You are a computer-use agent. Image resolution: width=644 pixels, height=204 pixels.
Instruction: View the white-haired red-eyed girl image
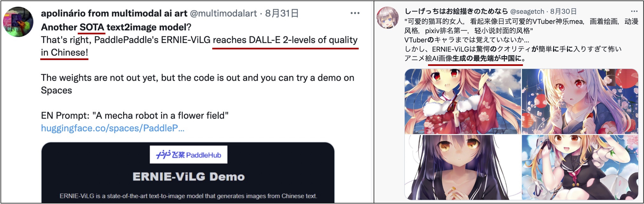[x=580, y=101]
